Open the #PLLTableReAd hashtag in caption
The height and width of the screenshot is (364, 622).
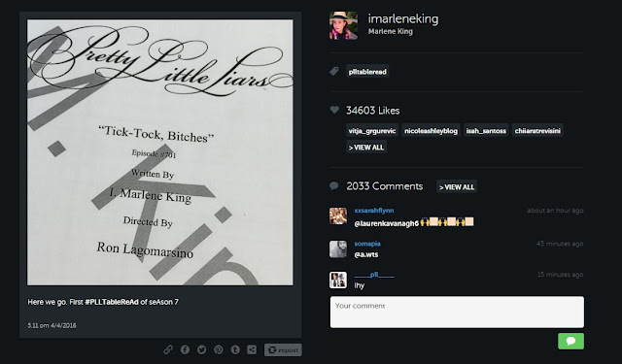pyautogui.click(x=112, y=302)
